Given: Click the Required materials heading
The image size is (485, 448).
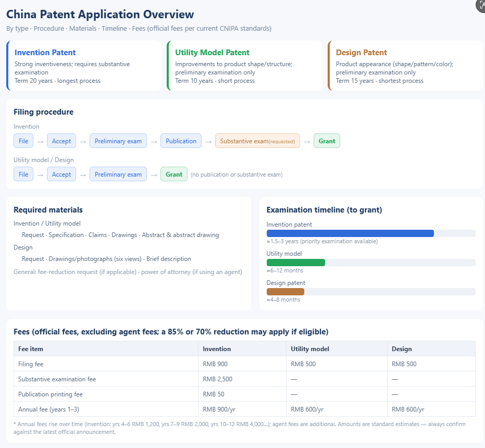Looking at the screenshot, I should coord(48,210).
